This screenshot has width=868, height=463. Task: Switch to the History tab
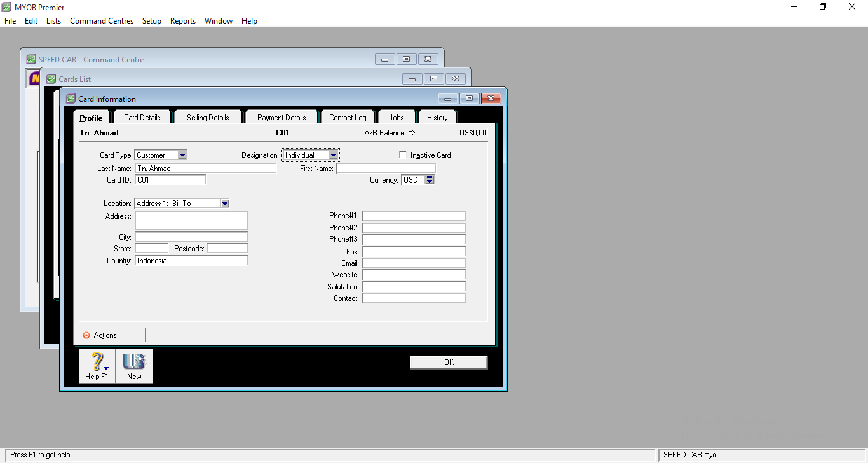(x=437, y=117)
